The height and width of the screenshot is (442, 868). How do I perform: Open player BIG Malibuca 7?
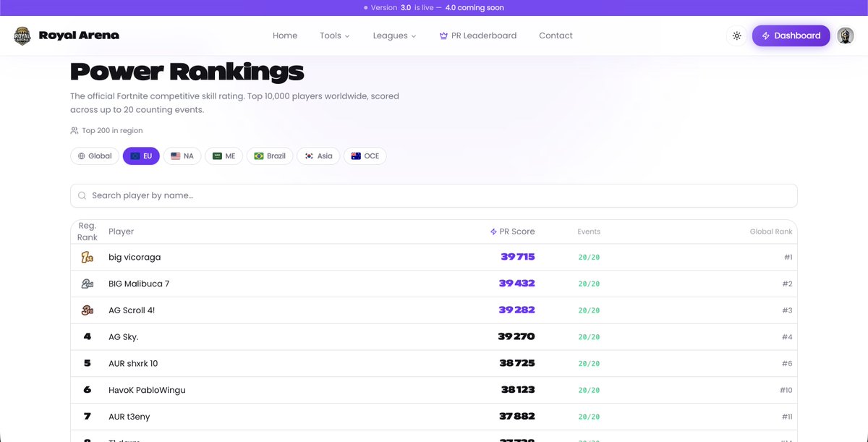[139, 284]
